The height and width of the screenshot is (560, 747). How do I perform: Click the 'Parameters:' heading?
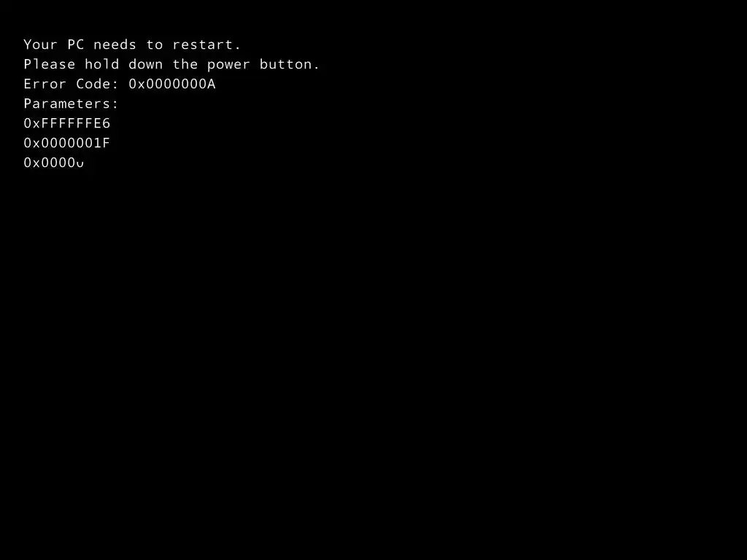[x=71, y=104]
